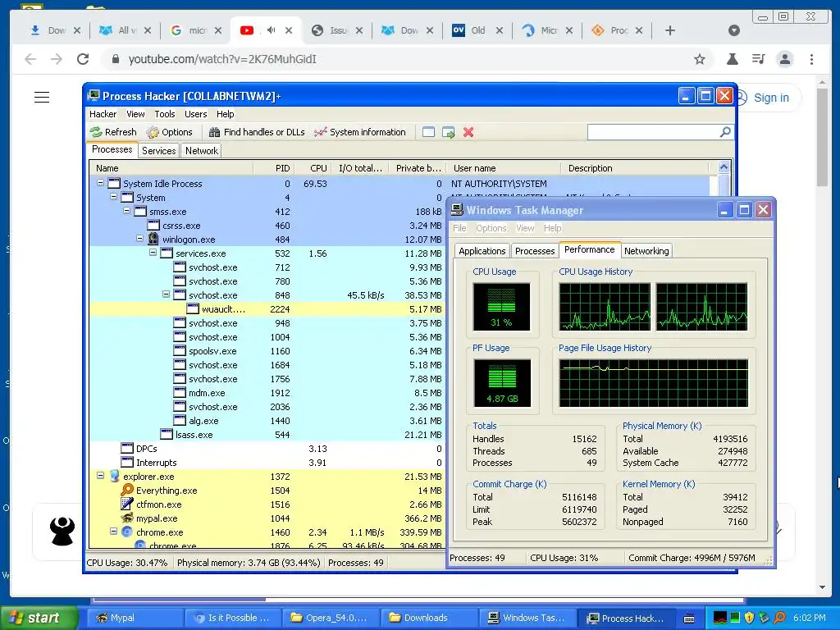Image resolution: width=840 pixels, height=630 pixels.
Task: Click the Refresh toolbar button in Process Hacker
Action: 113,132
